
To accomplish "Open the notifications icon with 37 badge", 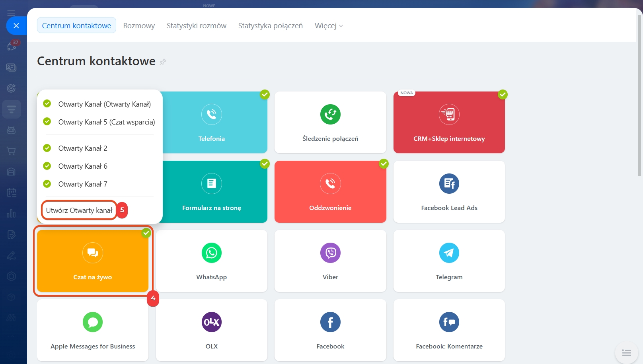I will (12, 47).
